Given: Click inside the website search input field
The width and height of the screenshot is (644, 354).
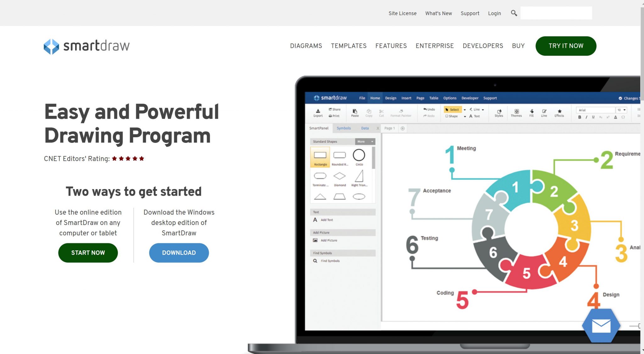Looking at the screenshot, I should click(x=556, y=13).
